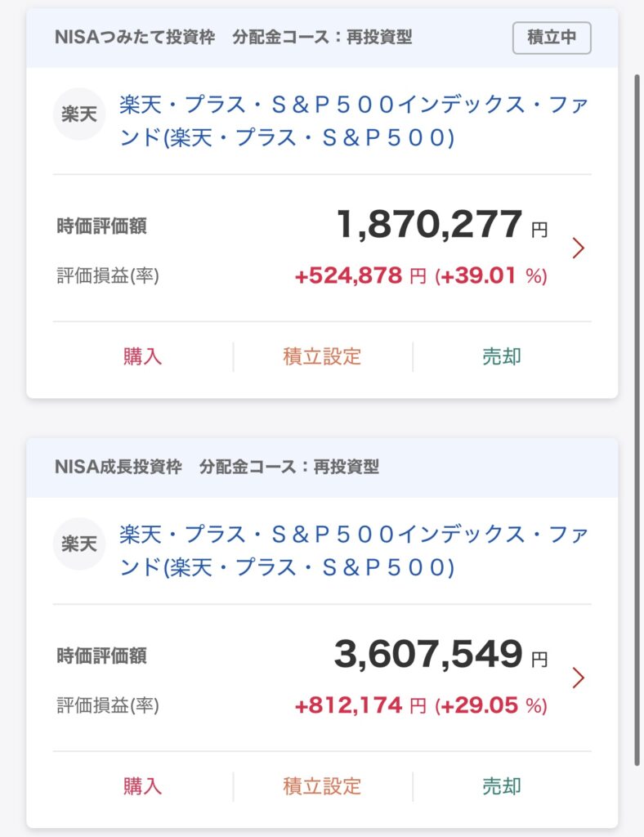Click the 積立中 status badge

tap(552, 38)
